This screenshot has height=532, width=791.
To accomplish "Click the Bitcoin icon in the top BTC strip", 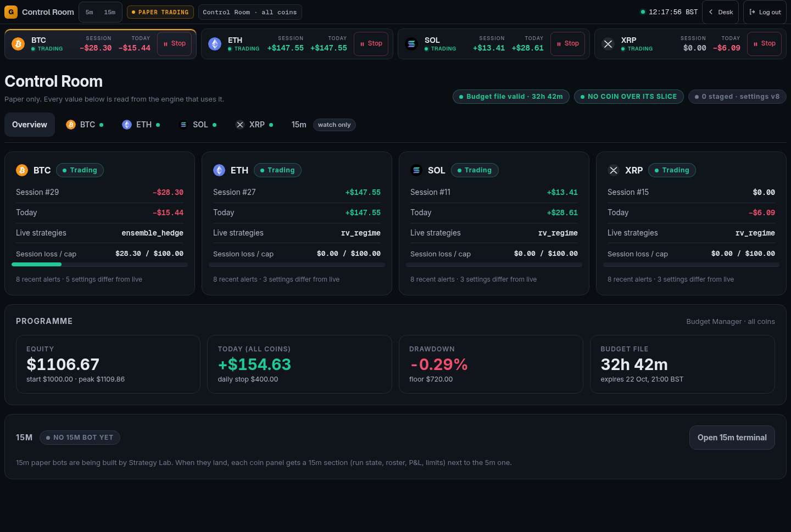I will tap(18, 44).
